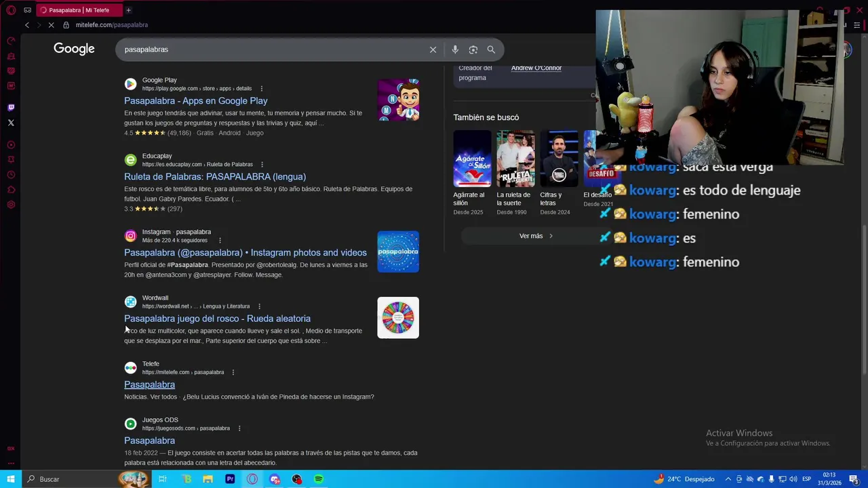Open Extensions cube icon in sidebar
The height and width of the screenshot is (488, 868).
click(x=11, y=190)
